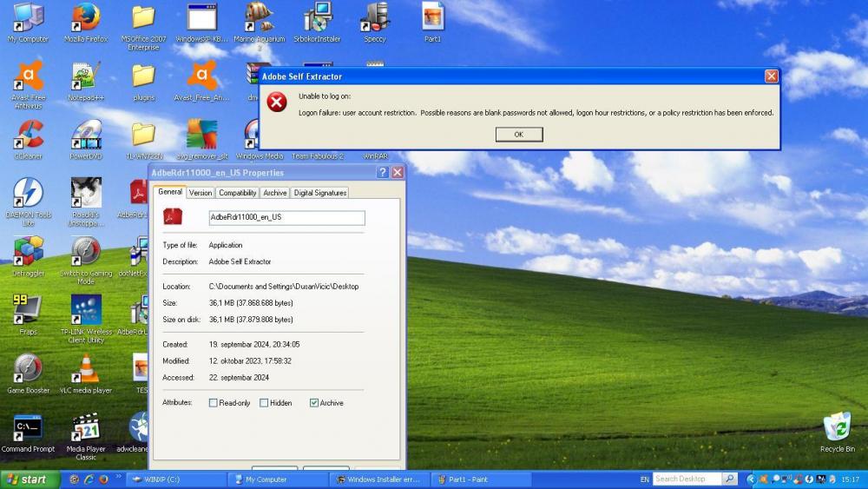
Task: Open My Computer desktop icon
Action: pos(28,20)
